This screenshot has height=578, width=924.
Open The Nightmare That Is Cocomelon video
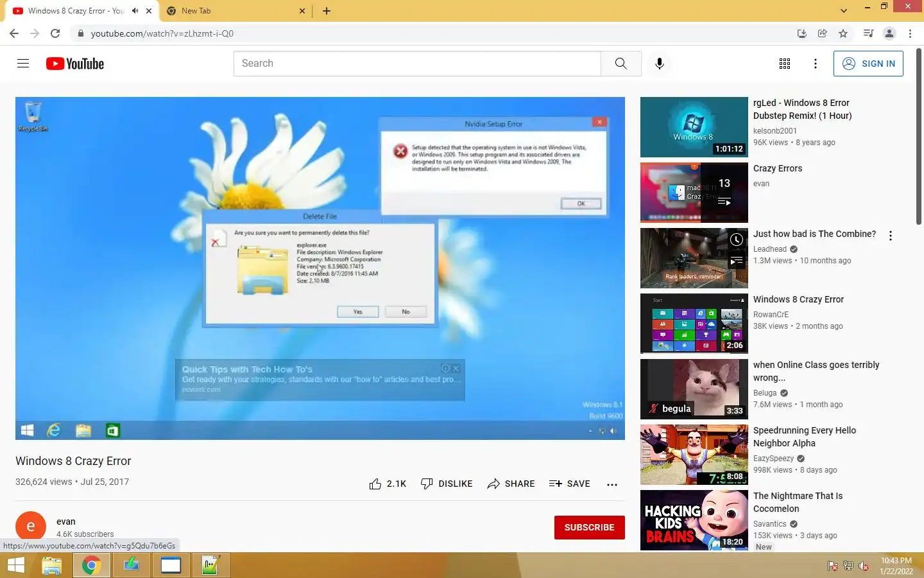pos(798,502)
